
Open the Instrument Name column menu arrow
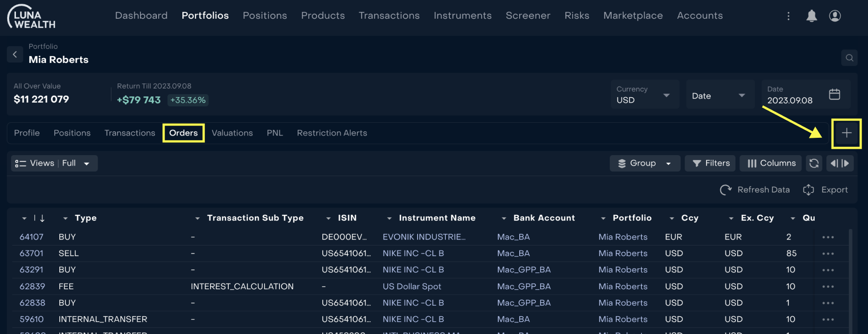(x=389, y=219)
